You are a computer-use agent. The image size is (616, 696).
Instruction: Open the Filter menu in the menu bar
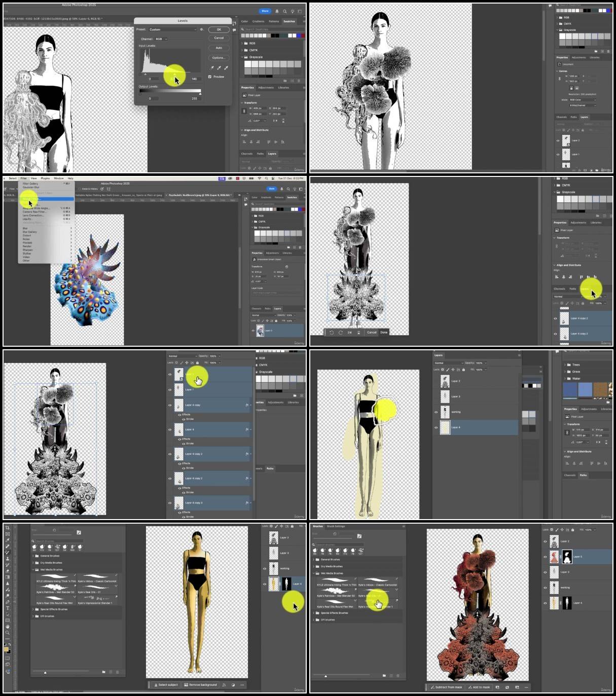point(23,178)
